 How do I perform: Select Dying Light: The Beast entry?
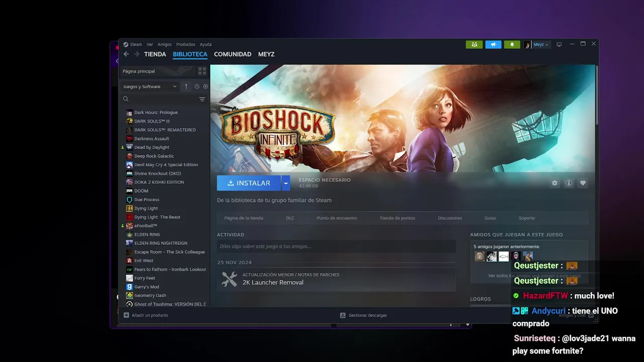(x=157, y=217)
